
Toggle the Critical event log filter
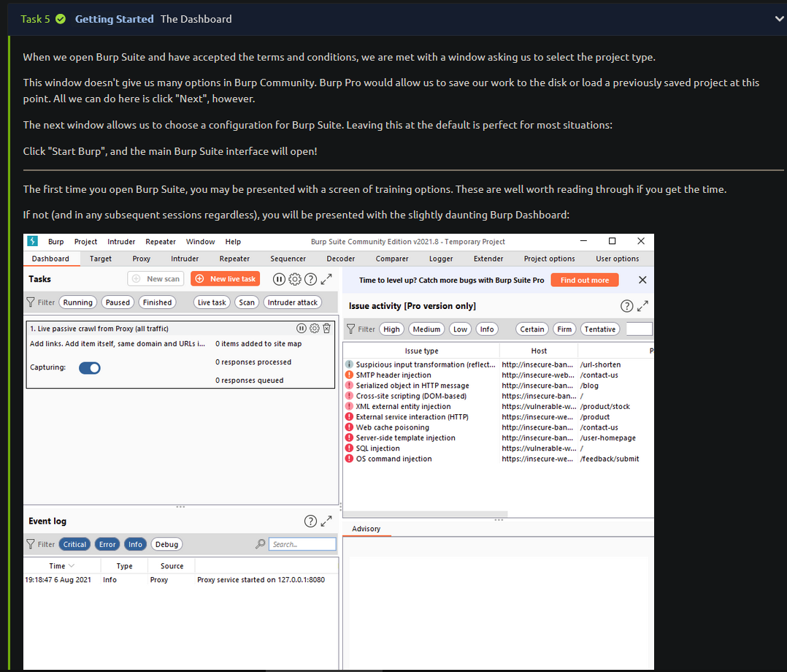click(x=74, y=544)
